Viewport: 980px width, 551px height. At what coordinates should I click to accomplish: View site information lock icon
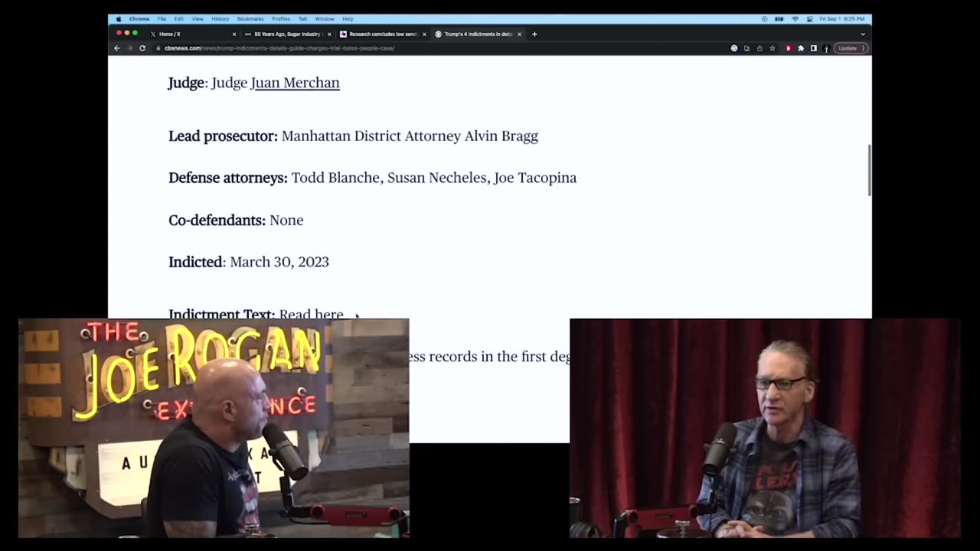click(x=158, y=48)
